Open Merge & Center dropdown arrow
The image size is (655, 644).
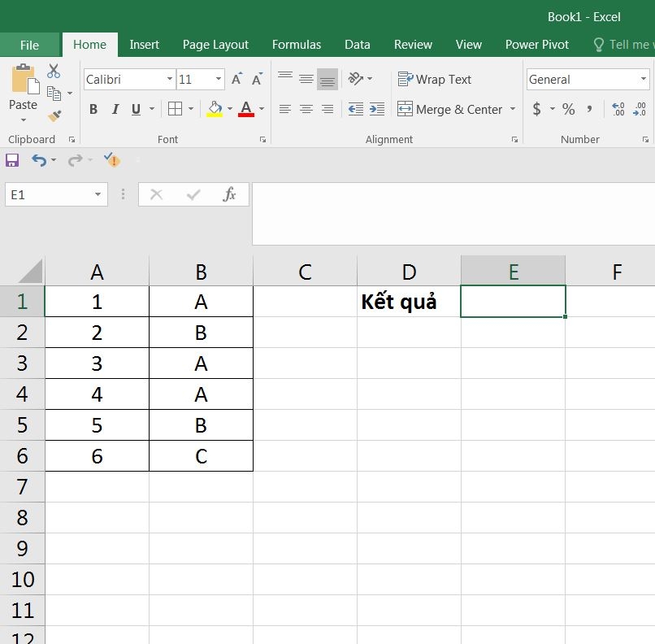pyautogui.click(x=513, y=109)
